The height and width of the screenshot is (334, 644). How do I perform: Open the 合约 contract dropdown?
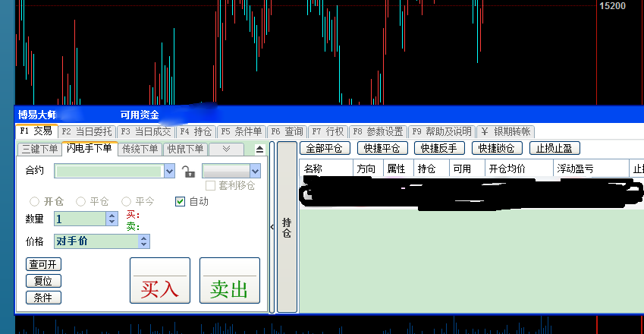[x=169, y=172]
